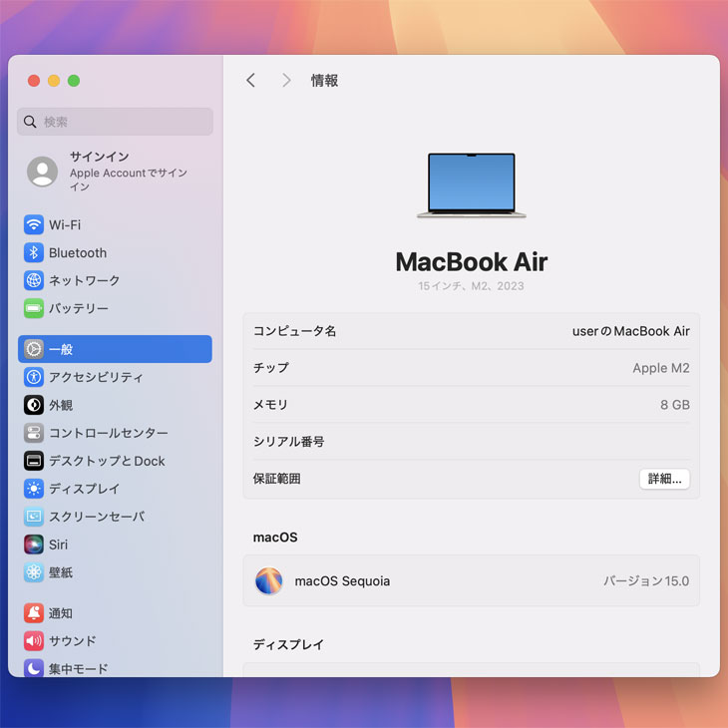Go back with the left chevron
The height and width of the screenshot is (728, 728).
coord(250,81)
